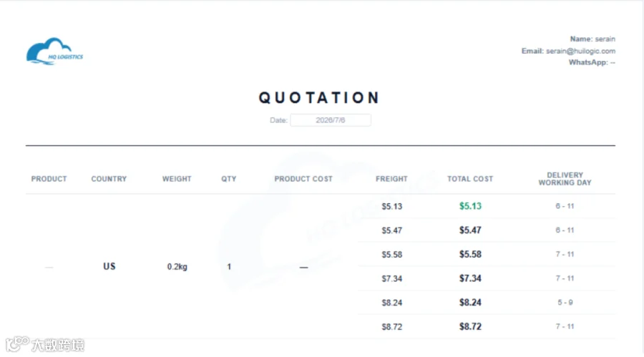Screen dimensions: 644x357
Task: Select the green $5.13 total cost
Action: click(x=470, y=206)
